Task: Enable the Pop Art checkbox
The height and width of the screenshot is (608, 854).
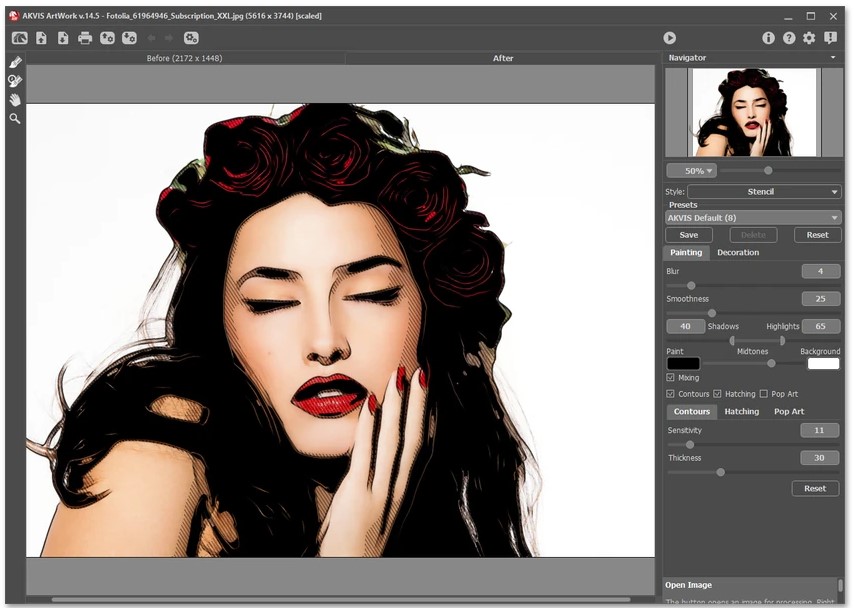Action: point(764,394)
